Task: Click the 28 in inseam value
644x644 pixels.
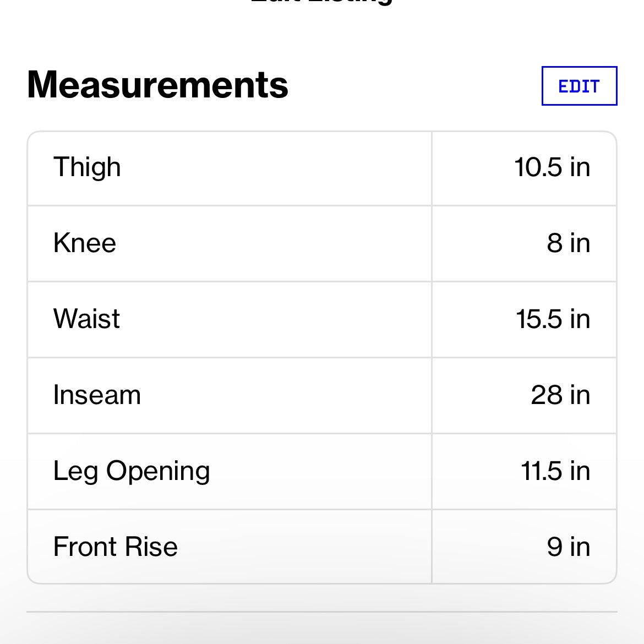Action: [x=560, y=395]
